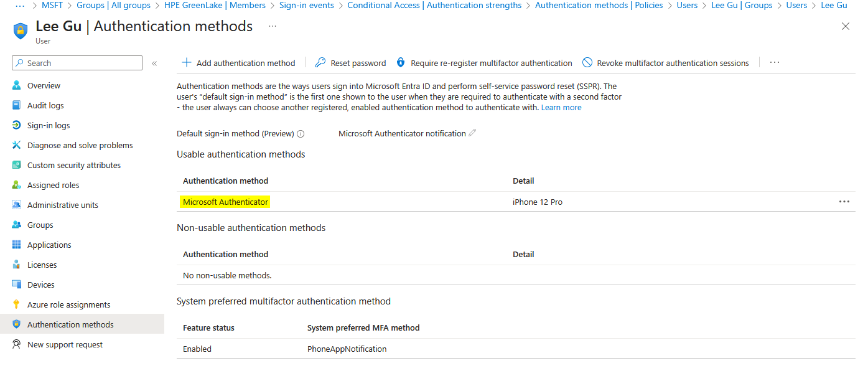Click the Add authentication method plus icon
This screenshot has height=391, width=868.
click(x=186, y=63)
